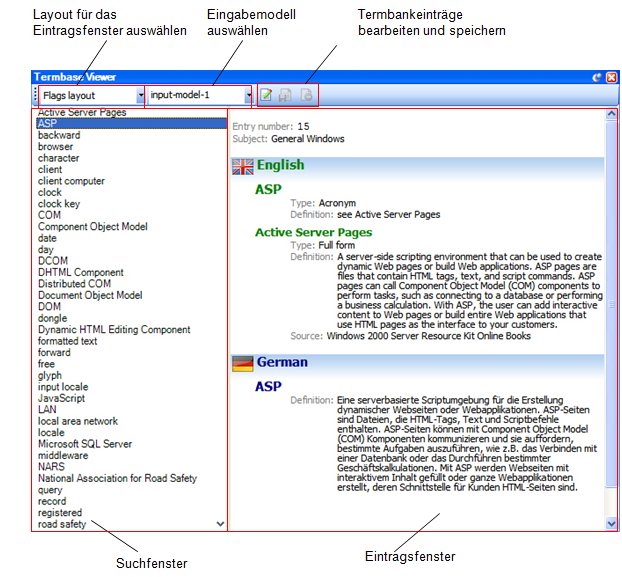Select 'COM' term in the list
This screenshot has height=577, width=622.
pyautogui.click(x=50, y=215)
